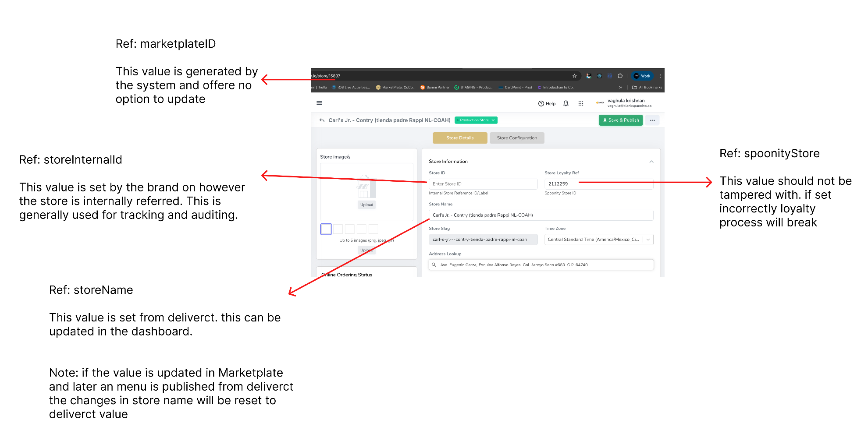868x448 pixels.
Task: Click the Store Slug field
Action: [483, 240]
